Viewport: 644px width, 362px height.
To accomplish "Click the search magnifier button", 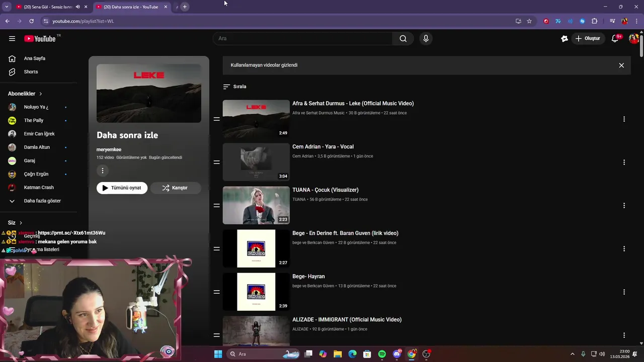I will (x=403, y=39).
